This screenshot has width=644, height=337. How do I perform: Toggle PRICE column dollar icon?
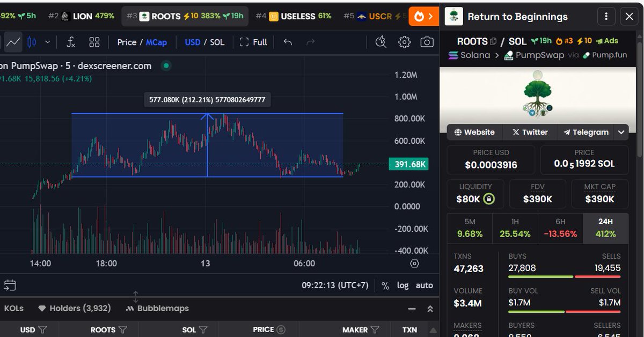tap(281, 329)
